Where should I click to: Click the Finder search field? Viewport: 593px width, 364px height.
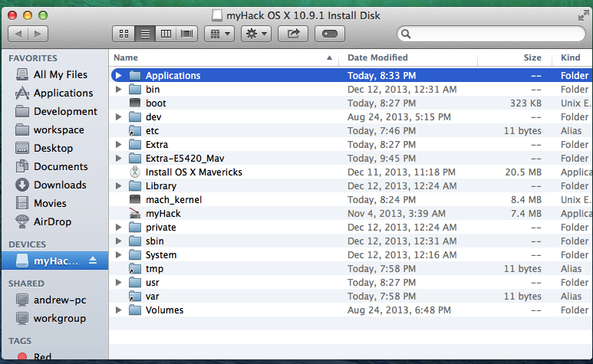point(491,34)
